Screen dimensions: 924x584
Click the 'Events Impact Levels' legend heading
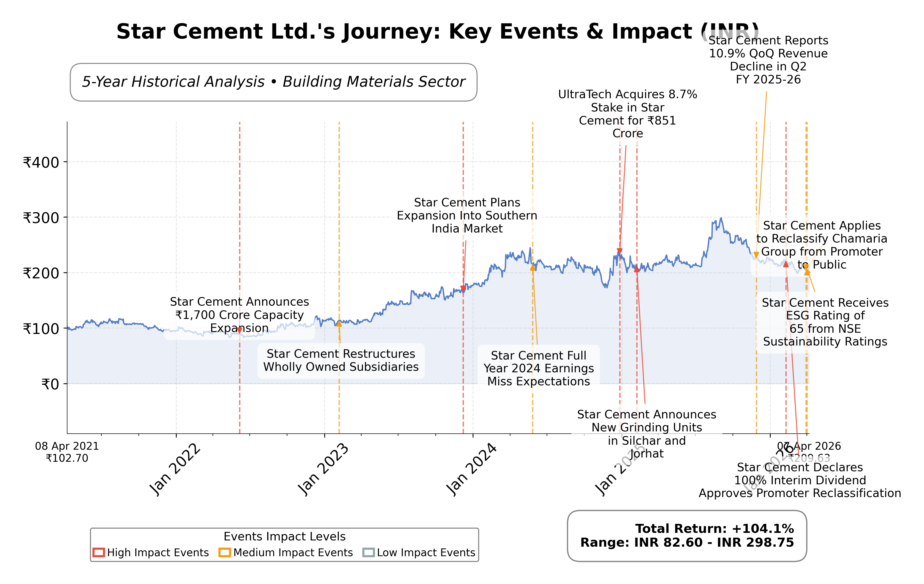tap(285, 536)
